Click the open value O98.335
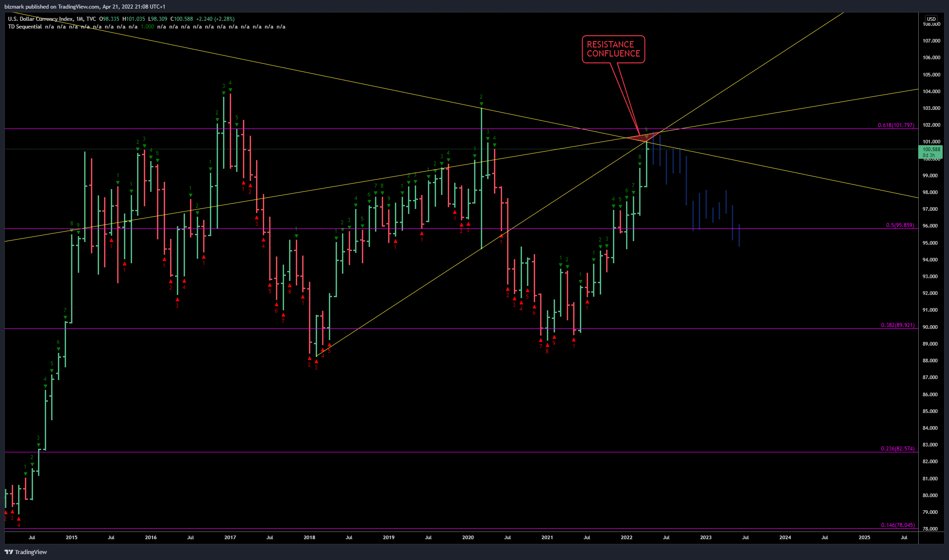Viewport: 949px width, 560px height. pyautogui.click(x=109, y=19)
